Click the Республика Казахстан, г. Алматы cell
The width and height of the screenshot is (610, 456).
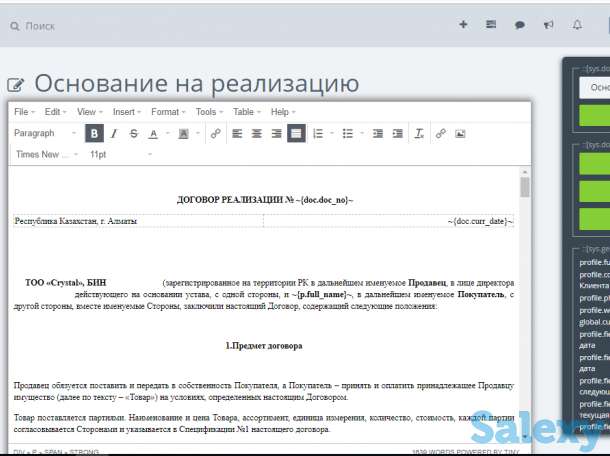[138, 221]
